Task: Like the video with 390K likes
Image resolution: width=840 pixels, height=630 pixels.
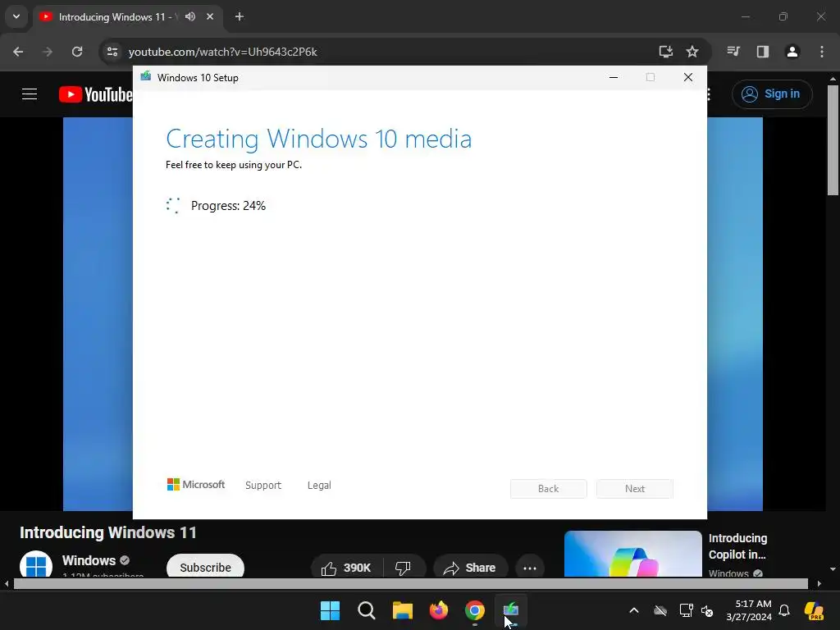Action: point(347,568)
